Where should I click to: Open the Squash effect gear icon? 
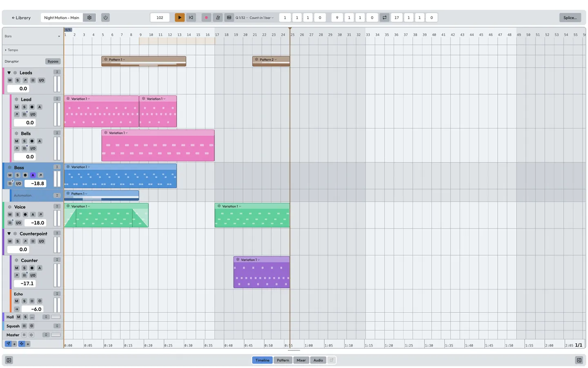31,326
